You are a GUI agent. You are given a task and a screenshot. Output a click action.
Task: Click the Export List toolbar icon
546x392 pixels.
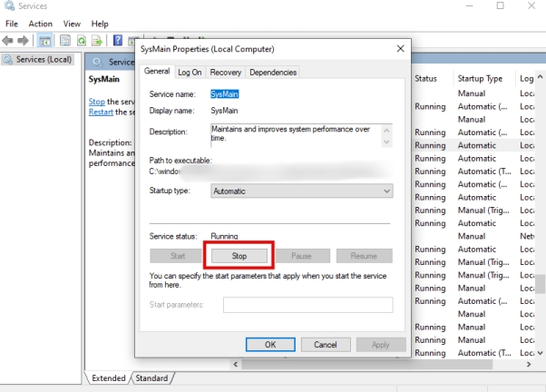[97, 41]
